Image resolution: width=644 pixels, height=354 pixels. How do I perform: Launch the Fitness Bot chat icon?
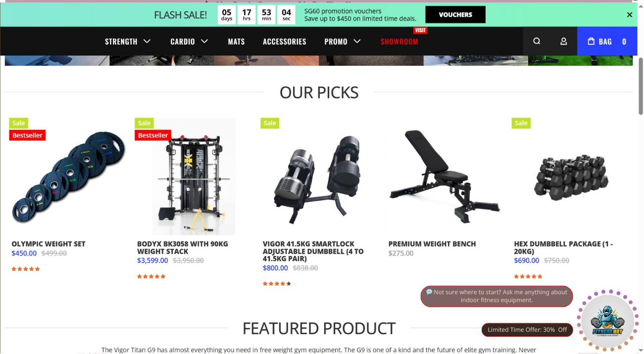point(607,320)
